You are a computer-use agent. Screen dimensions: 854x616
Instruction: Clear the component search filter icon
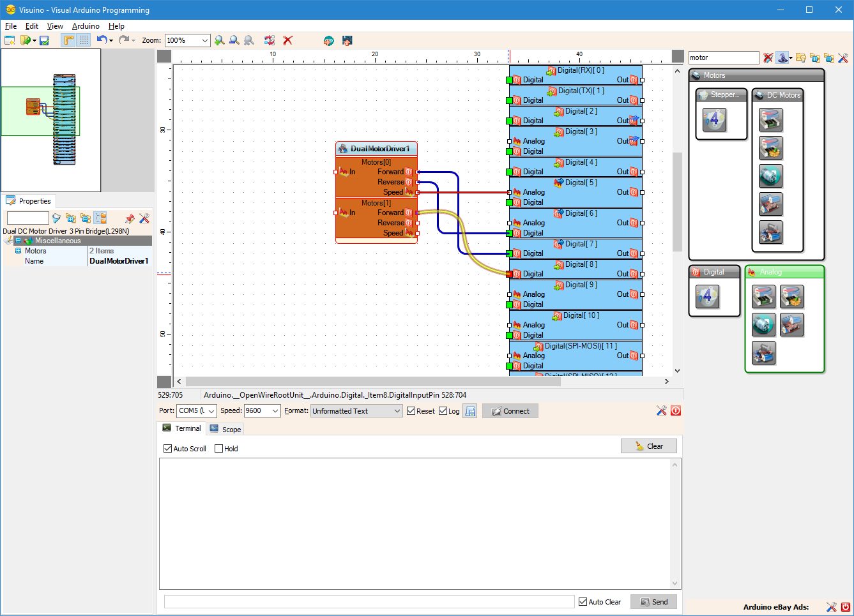768,57
